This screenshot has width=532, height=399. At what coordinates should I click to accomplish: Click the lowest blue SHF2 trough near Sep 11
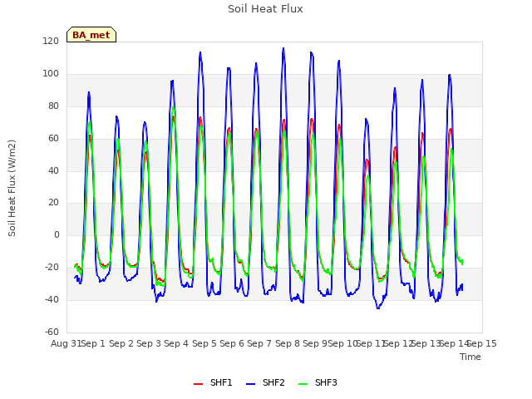tap(378, 308)
